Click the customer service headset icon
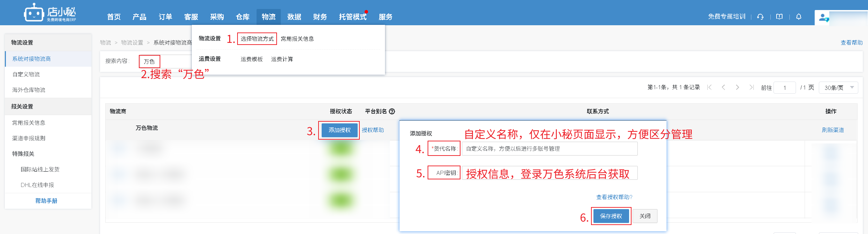The image size is (868, 234). [x=760, y=17]
